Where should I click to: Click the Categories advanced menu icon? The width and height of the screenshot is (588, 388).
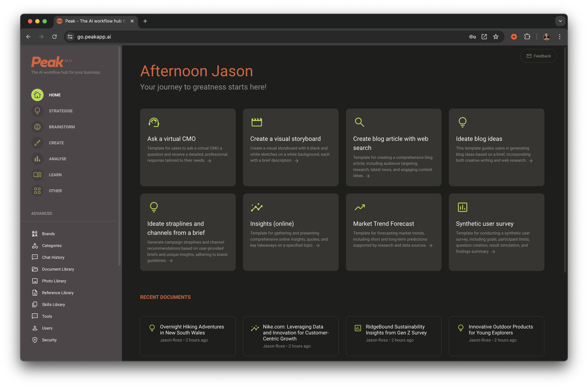point(35,245)
